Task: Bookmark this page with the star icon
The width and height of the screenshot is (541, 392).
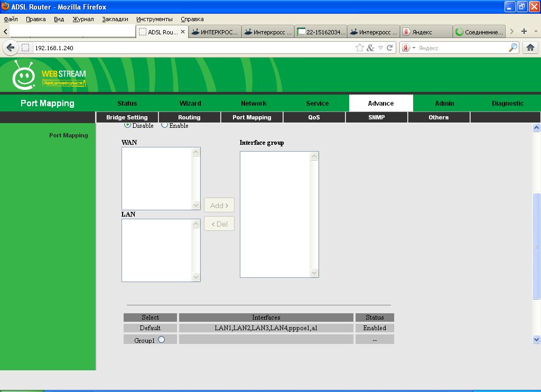Action: [x=360, y=48]
